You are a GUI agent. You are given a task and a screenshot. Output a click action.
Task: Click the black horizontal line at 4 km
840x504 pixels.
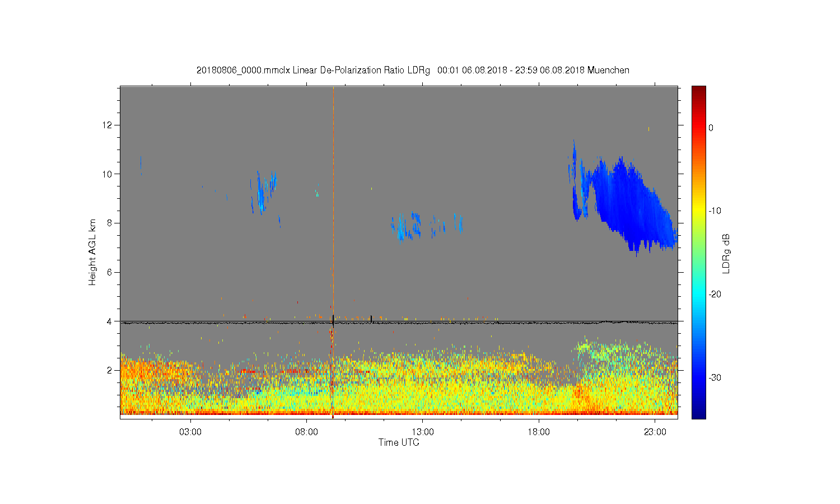coord(399,323)
